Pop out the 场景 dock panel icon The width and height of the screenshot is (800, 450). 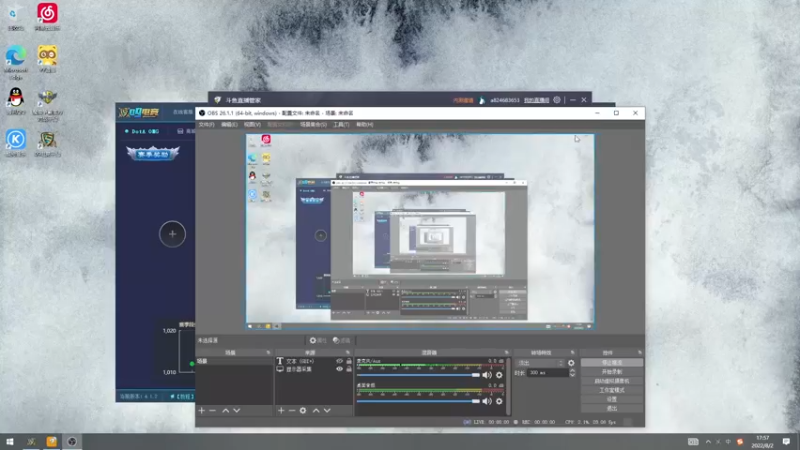click(x=268, y=353)
